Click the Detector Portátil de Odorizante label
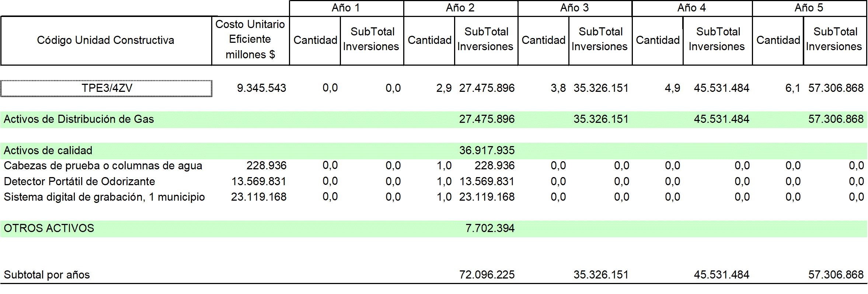 79,181
